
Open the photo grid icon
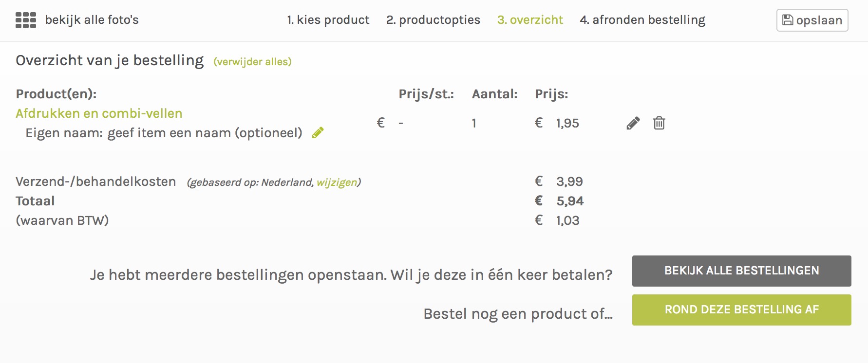[26, 20]
